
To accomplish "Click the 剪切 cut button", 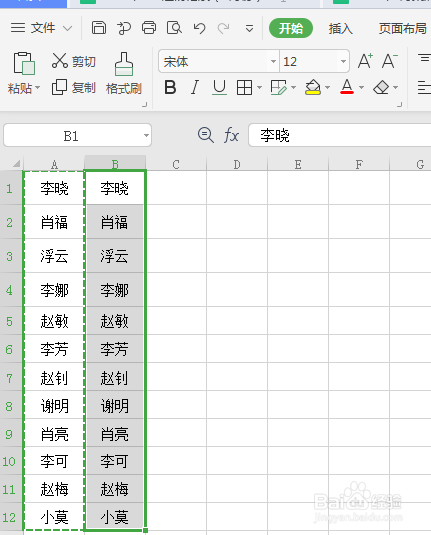I will 73,61.
